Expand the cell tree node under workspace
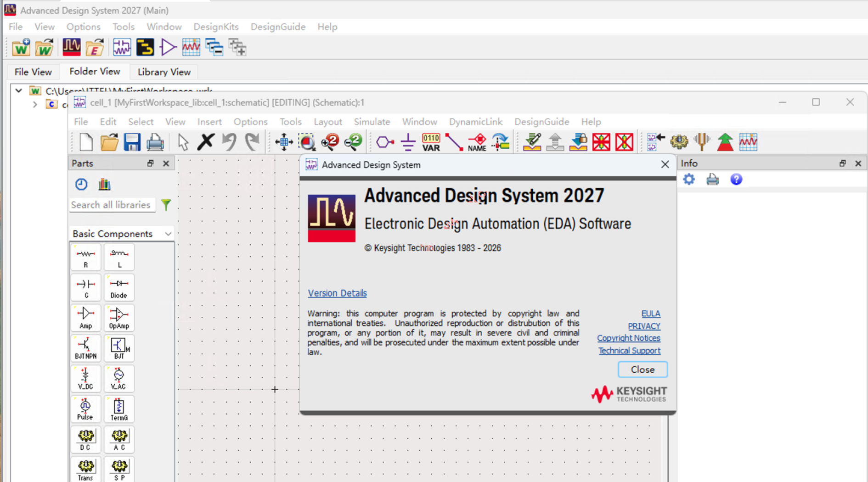868x482 pixels. [35, 105]
